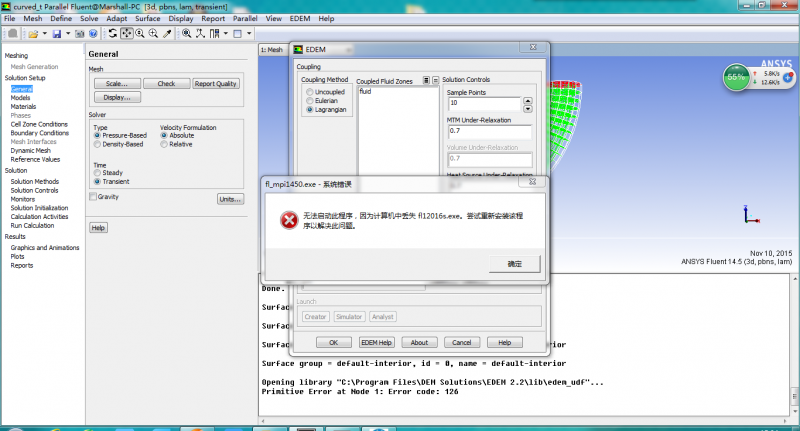Open the Parallel menu
The height and width of the screenshot is (431, 800).
coord(245,18)
